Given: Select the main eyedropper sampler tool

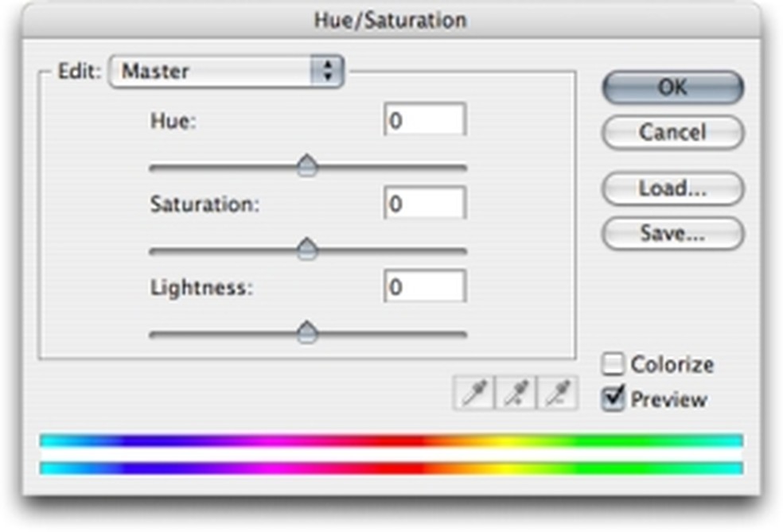Looking at the screenshot, I should (x=475, y=392).
